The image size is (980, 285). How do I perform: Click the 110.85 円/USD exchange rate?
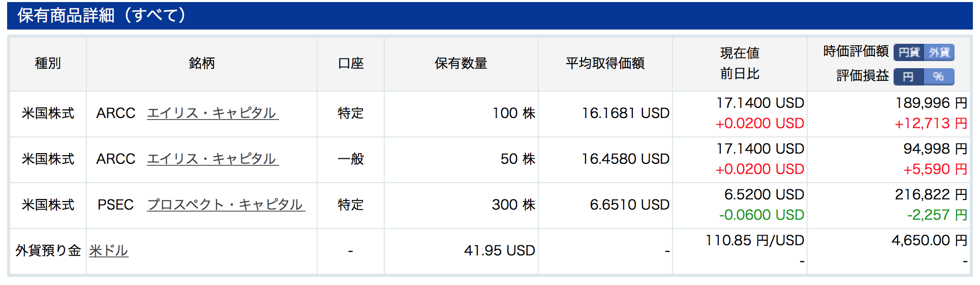(x=754, y=240)
